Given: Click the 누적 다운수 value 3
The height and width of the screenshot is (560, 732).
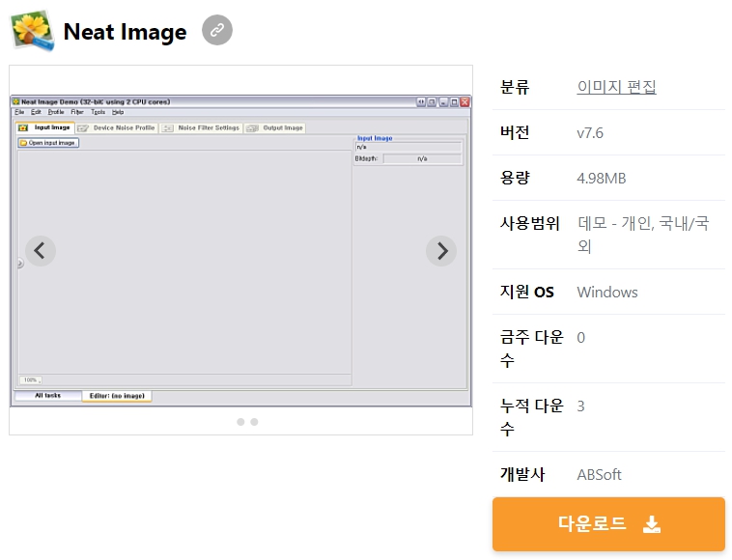Looking at the screenshot, I should 580,406.
